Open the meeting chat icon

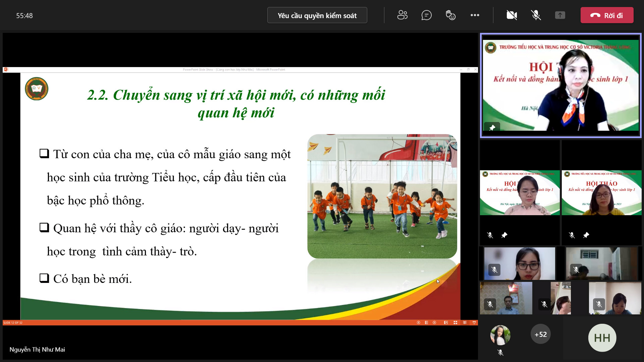coord(426,15)
